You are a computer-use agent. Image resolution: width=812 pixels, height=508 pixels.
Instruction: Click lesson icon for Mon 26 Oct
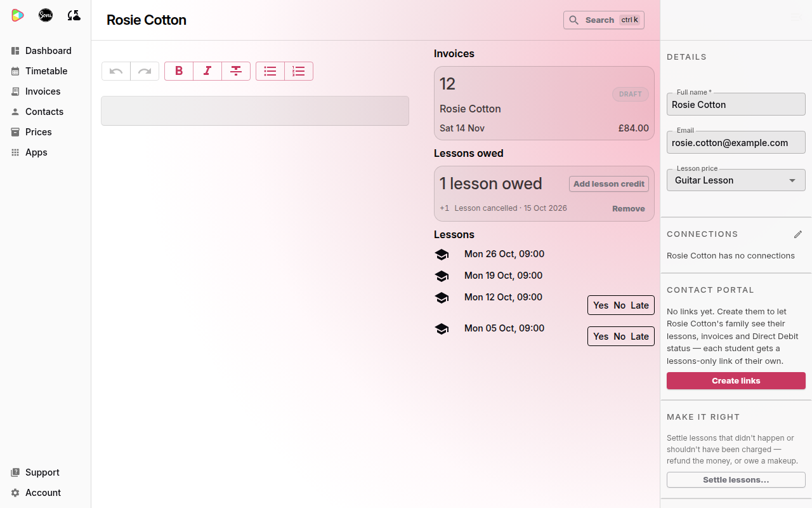442,255
